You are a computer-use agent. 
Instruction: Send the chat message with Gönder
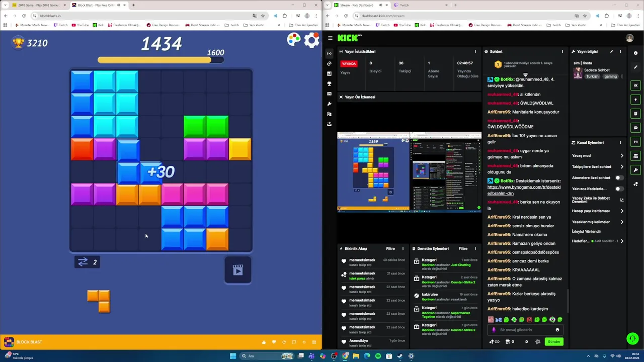[x=554, y=341]
